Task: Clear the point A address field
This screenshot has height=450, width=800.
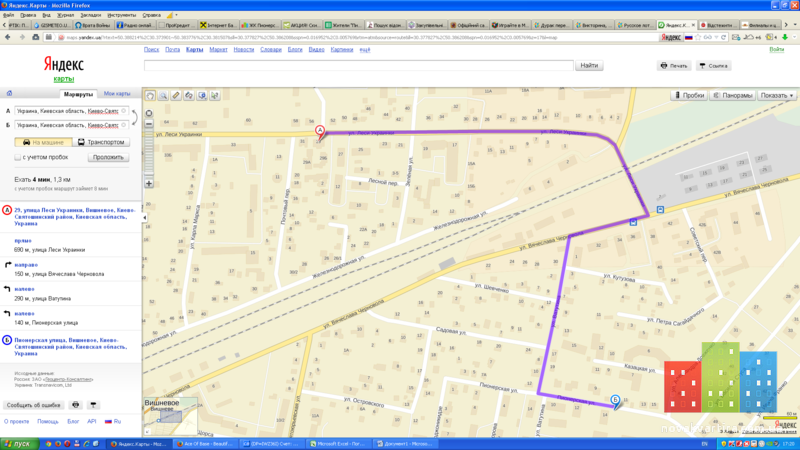Action: click(123, 111)
